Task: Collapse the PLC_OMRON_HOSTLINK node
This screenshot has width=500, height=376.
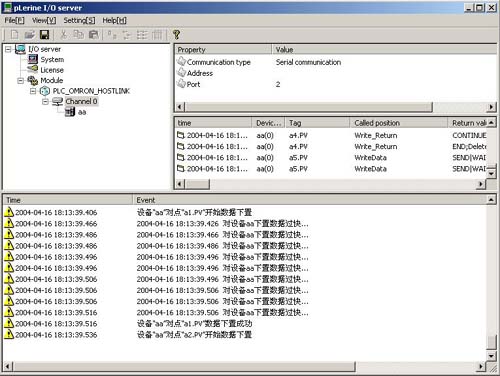Action: click(33, 91)
